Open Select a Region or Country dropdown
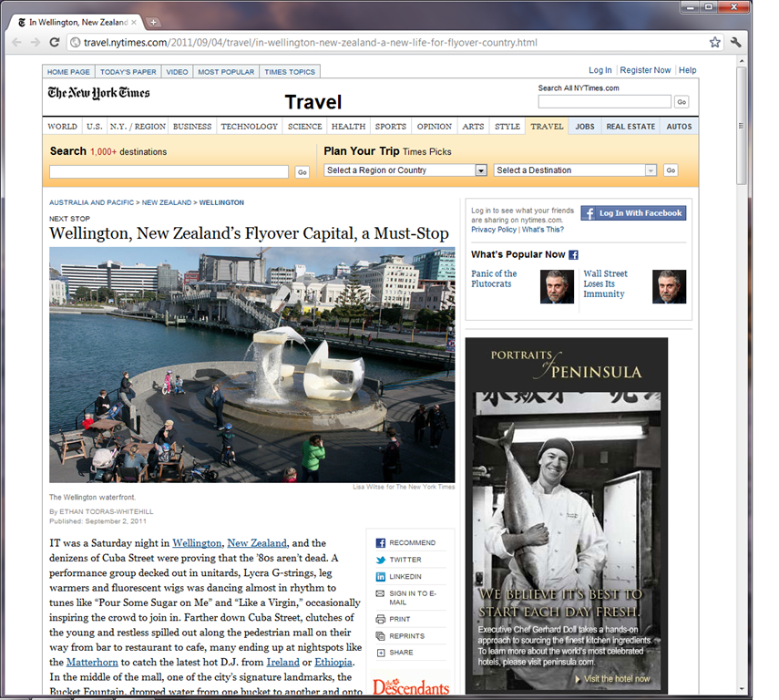The image size is (779, 700). coord(405,170)
